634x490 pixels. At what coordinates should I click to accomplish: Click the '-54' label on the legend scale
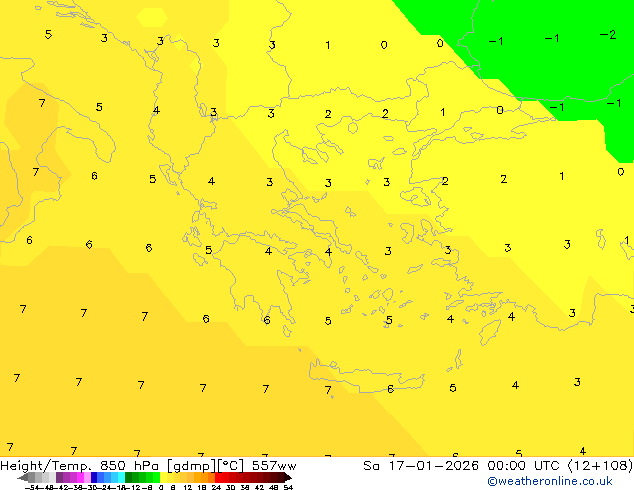pos(32,487)
